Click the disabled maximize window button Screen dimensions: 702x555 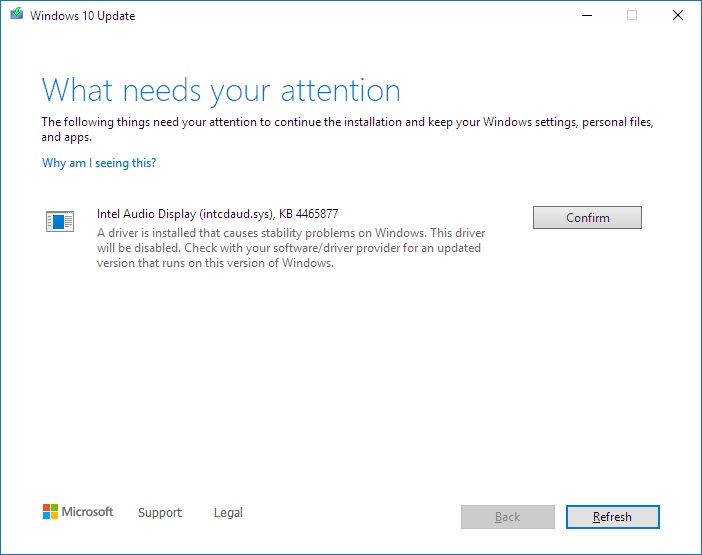[x=632, y=15]
